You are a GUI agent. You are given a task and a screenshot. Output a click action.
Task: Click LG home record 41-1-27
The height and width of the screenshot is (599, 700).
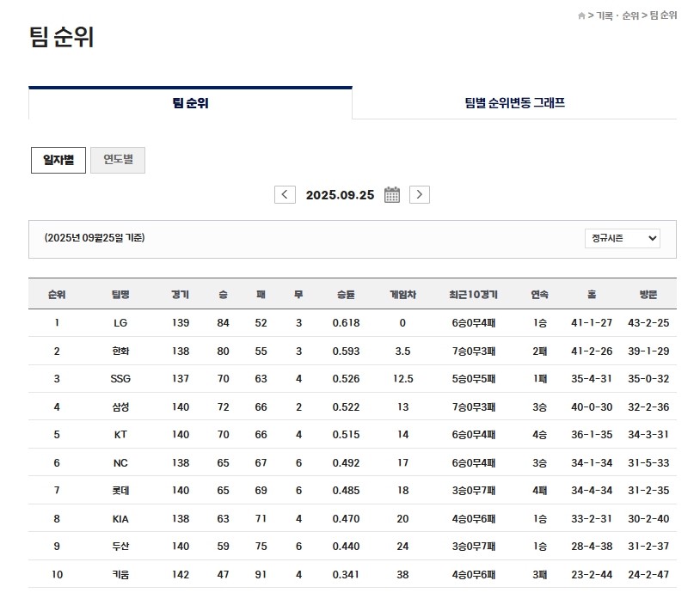pos(592,323)
